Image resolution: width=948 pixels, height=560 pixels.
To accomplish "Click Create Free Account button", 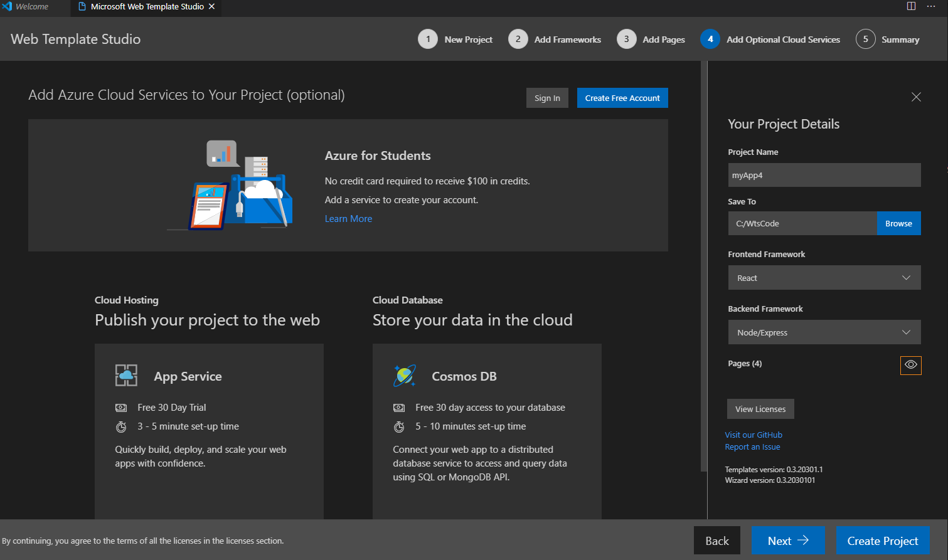I will click(x=622, y=98).
